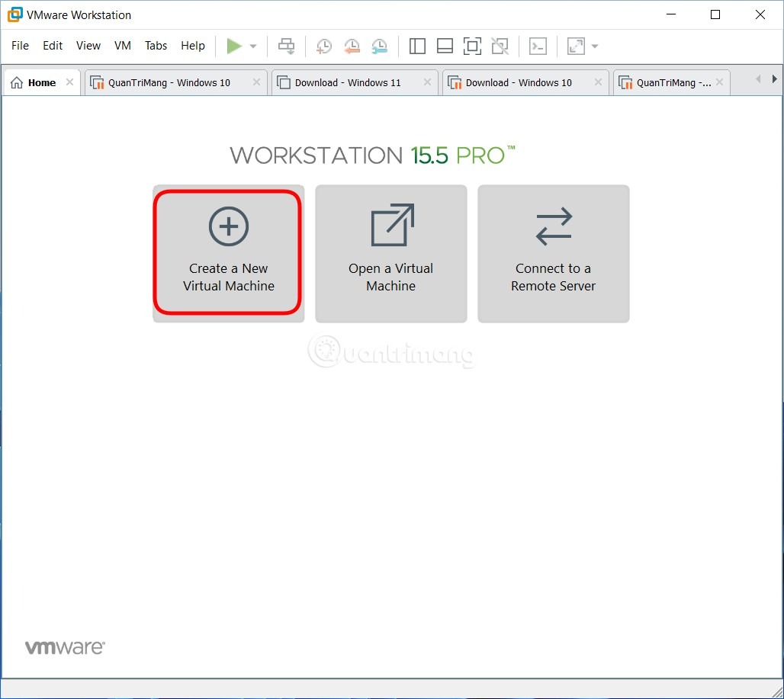Viewport: 784px width, 699px height.
Task: Expand the stretch guest dropdown arrow
Action: (595, 46)
